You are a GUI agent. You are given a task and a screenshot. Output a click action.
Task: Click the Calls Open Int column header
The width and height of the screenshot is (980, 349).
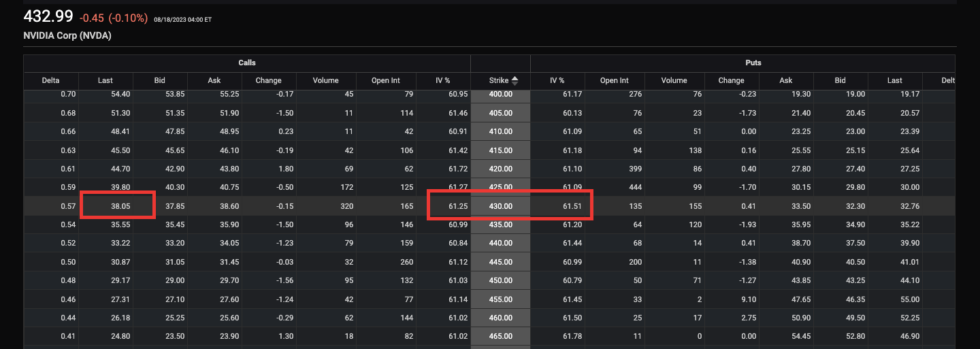tap(386, 80)
